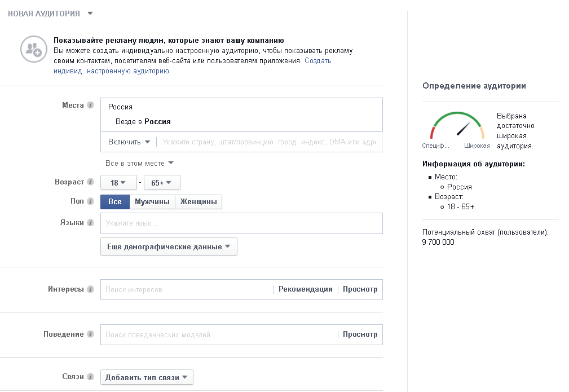Click info icon next to Поведение
The image size is (569, 392).
coord(90,334)
